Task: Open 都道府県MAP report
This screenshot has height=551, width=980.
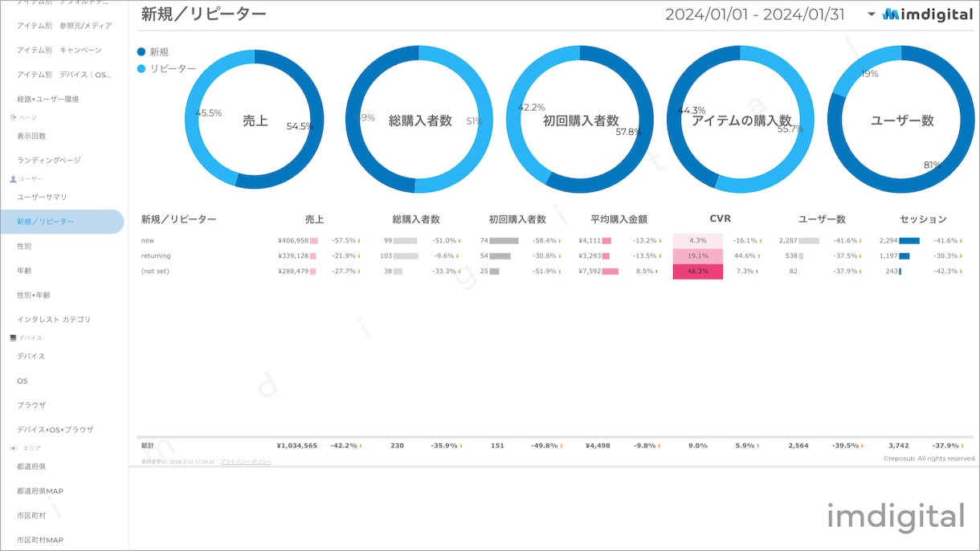Action: click(x=40, y=491)
